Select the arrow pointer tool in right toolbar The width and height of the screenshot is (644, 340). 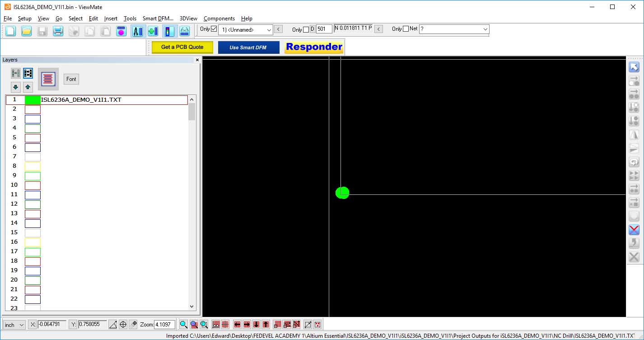pyautogui.click(x=634, y=67)
